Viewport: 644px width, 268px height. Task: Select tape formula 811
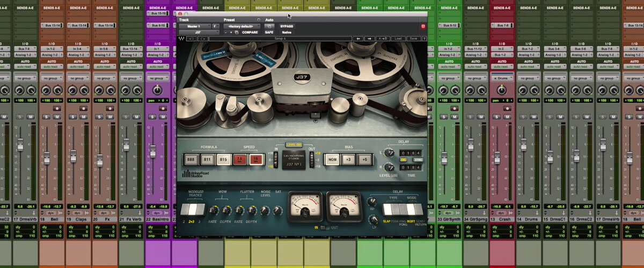207,160
